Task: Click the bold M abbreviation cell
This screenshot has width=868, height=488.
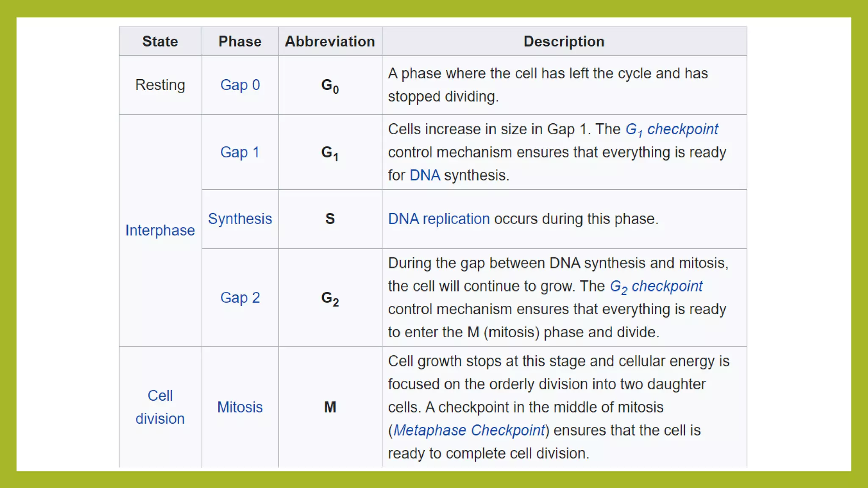Action: 330,407
